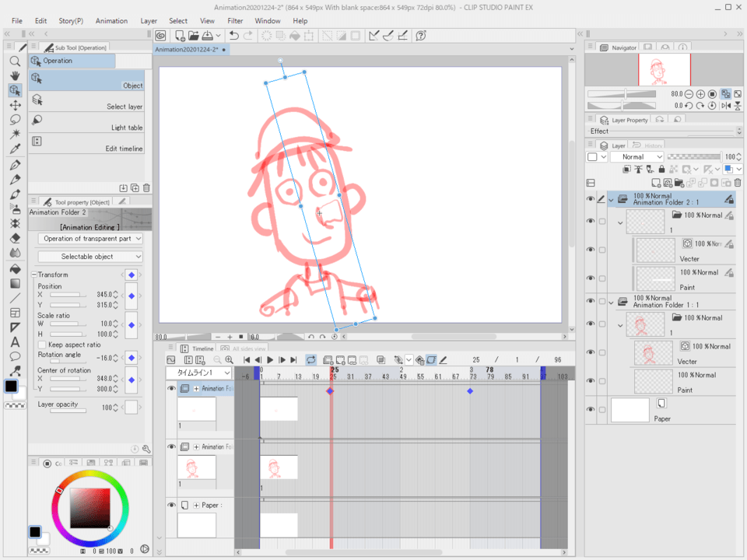Click zoom out minus icon in Navigator
Image resolution: width=747 pixels, height=560 pixels.
(x=689, y=94)
